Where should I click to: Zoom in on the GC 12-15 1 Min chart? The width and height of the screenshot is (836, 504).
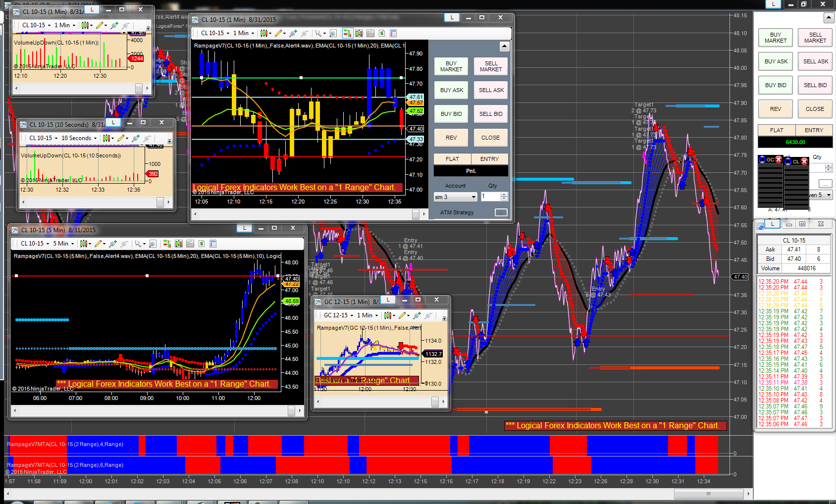tap(417, 315)
